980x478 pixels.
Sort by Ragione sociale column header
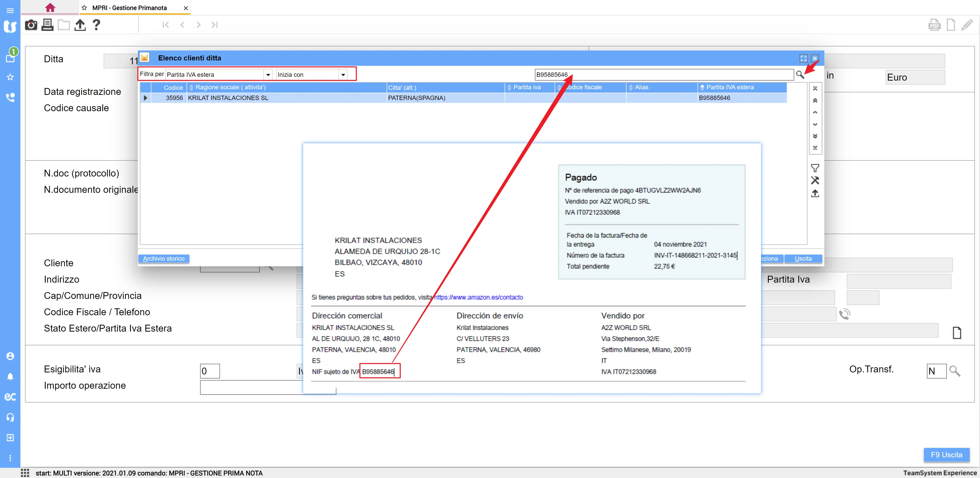[x=230, y=87]
